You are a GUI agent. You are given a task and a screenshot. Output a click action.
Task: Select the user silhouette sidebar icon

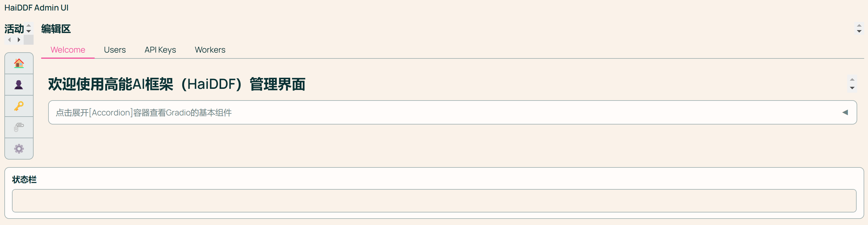pyautogui.click(x=19, y=85)
